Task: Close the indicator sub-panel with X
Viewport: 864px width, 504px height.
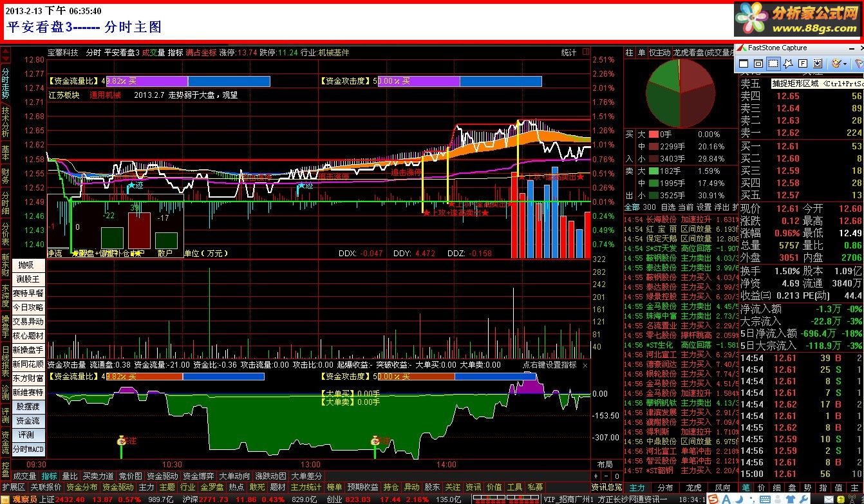Action: (585, 365)
